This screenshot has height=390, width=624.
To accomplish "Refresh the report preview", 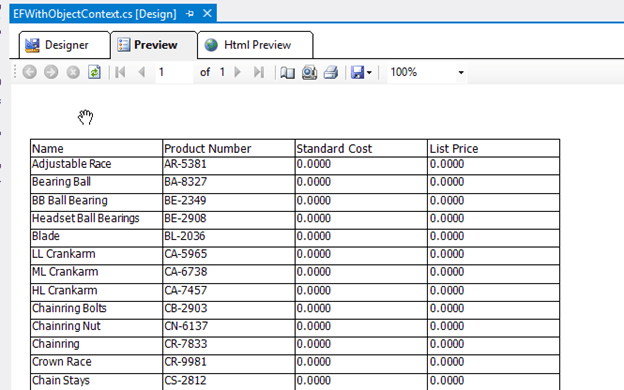I will pyautogui.click(x=94, y=72).
